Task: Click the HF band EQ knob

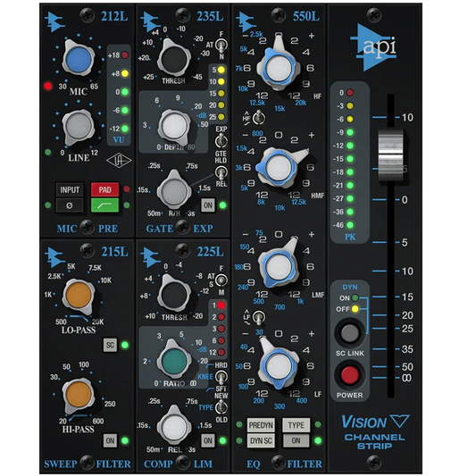Action: pyautogui.click(x=279, y=68)
